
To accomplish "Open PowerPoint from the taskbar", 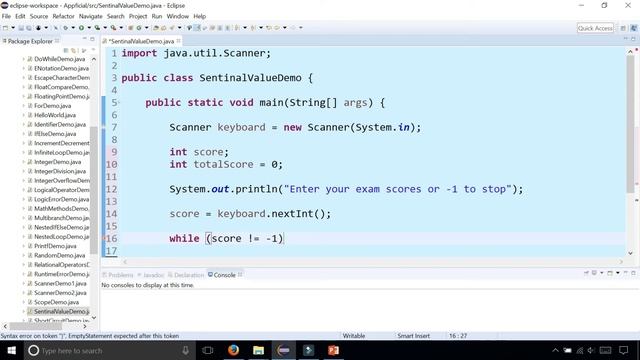I will [x=333, y=350].
